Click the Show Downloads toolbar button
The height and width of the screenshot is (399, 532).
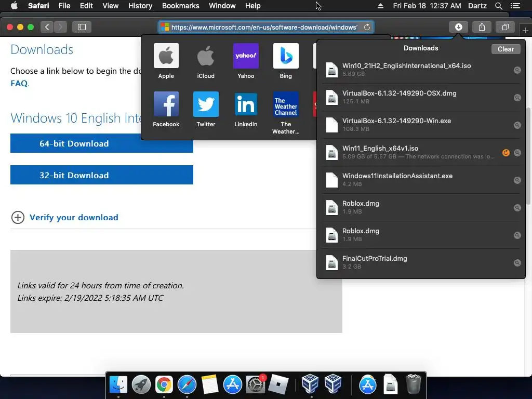458,27
